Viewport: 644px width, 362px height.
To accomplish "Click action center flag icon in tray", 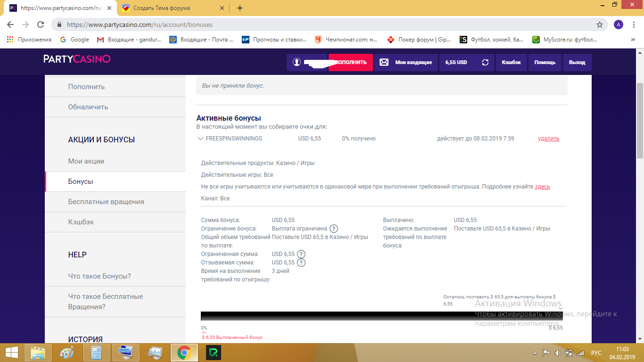I will 546,353.
